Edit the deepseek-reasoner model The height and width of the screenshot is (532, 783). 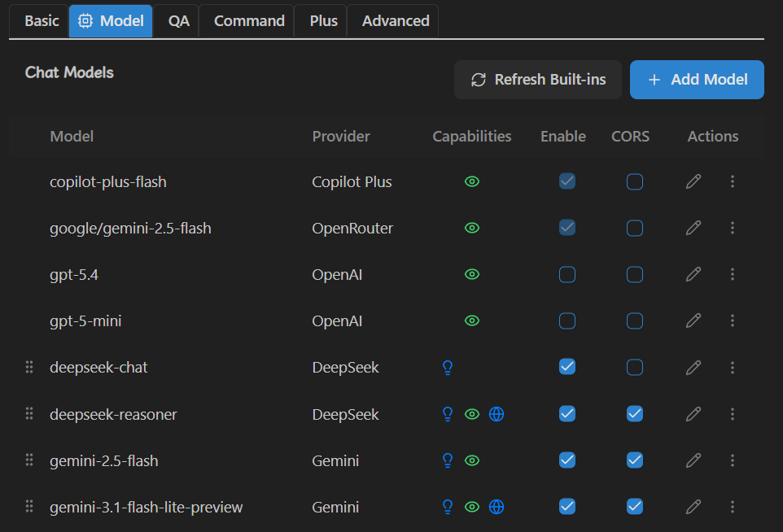(x=693, y=414)
